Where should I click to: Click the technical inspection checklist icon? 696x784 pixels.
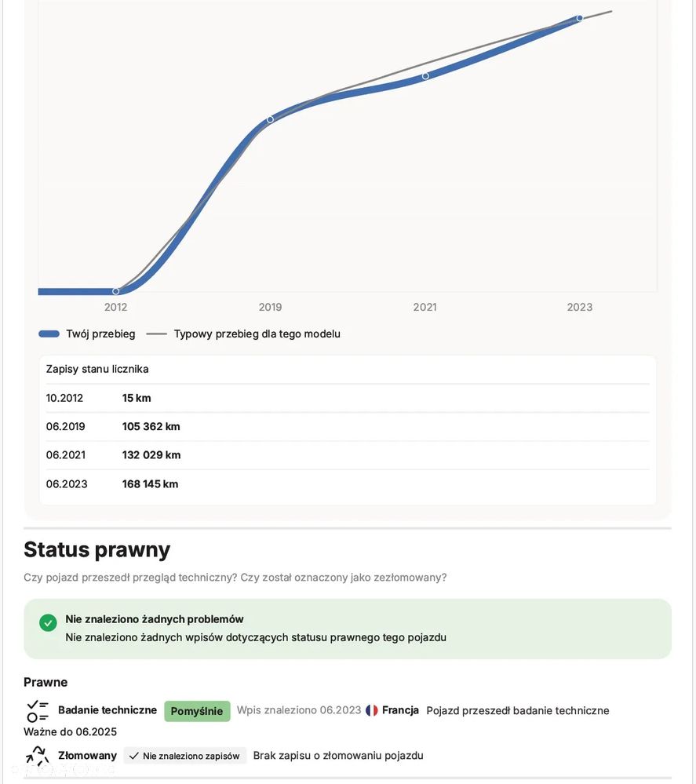(x=37, y=711)
